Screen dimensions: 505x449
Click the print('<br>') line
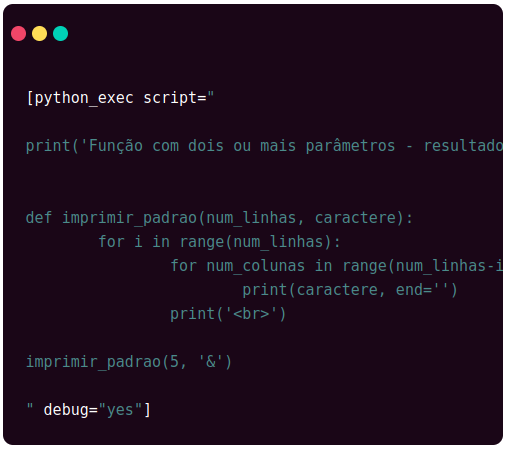click(228, 314)
